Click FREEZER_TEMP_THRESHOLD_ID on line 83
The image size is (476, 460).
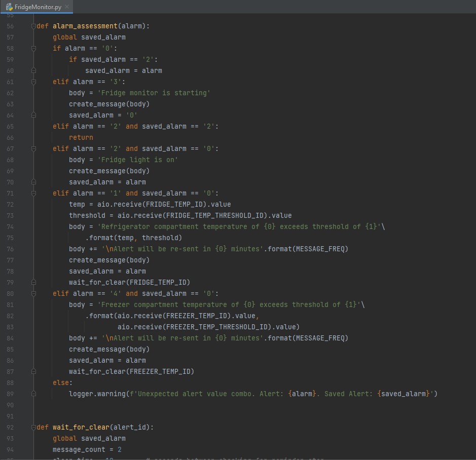click(217, 327)
